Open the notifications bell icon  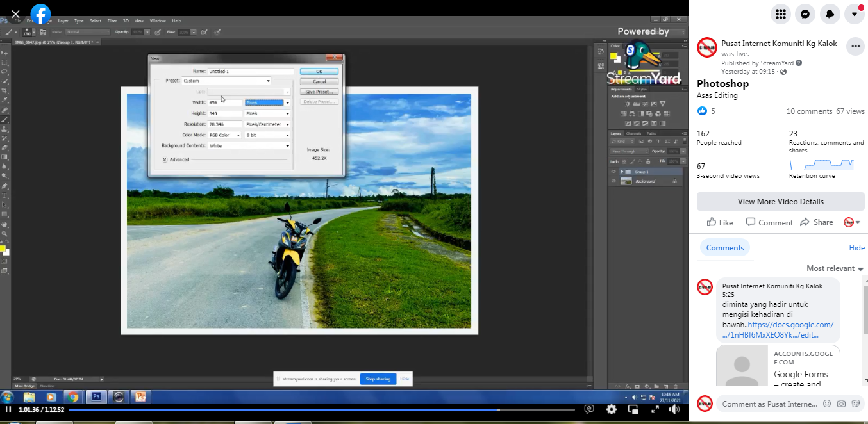pyautogui.click(x=830, y=14)
